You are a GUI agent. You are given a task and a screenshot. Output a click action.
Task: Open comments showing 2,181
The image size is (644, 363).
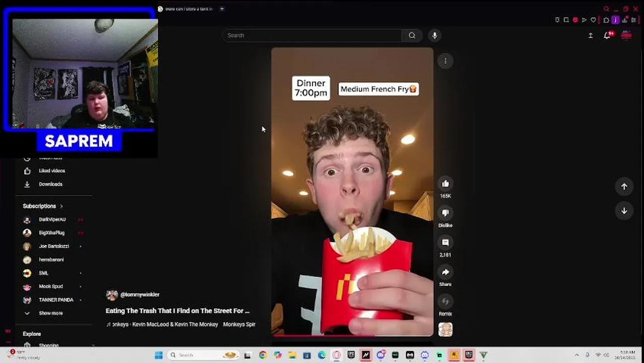(445, 243)
